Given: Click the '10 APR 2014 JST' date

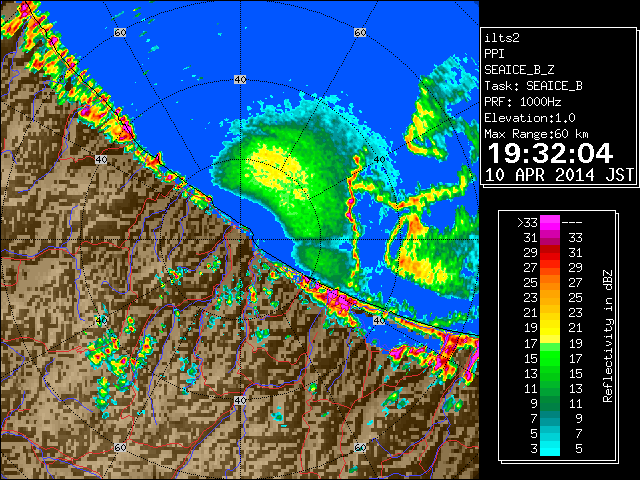Looking at the screenshot, I should pos(559,175).
